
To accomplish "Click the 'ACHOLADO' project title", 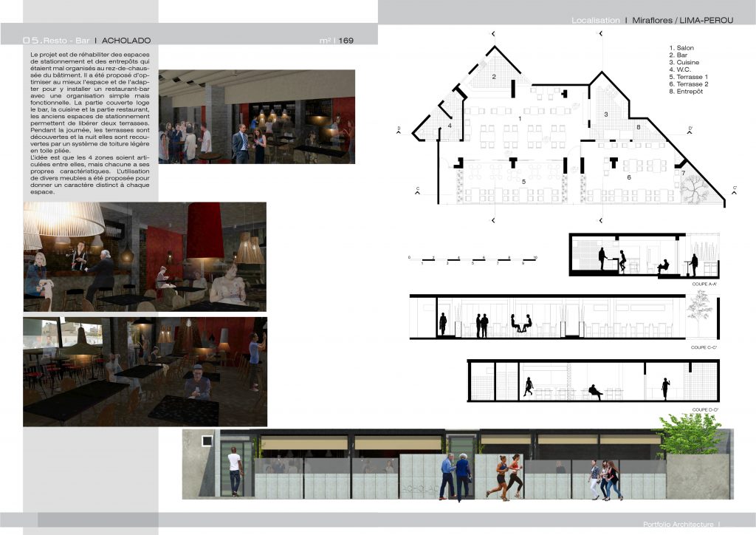I will pos(126,40).
